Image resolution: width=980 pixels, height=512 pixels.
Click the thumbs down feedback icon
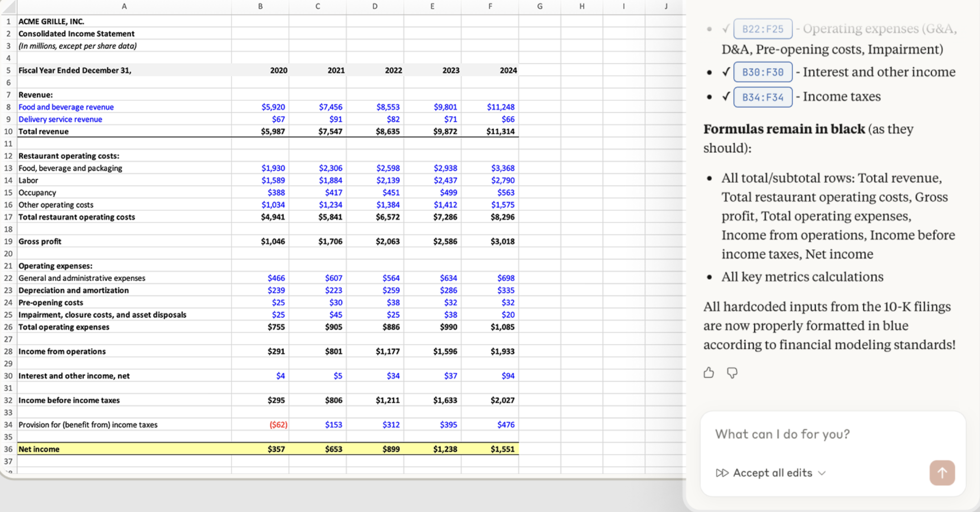732,372
